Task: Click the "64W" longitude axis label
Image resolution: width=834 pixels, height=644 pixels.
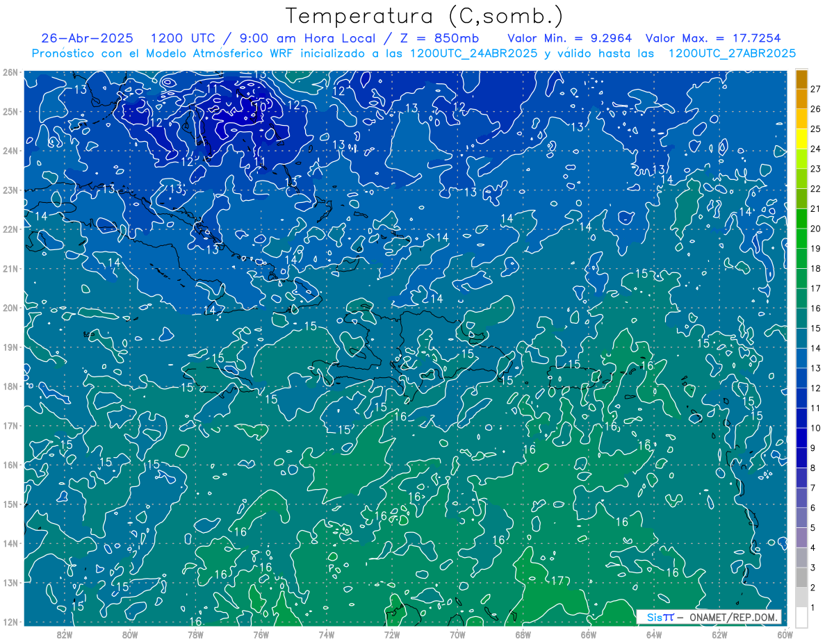Action: (x=654, y=634)
